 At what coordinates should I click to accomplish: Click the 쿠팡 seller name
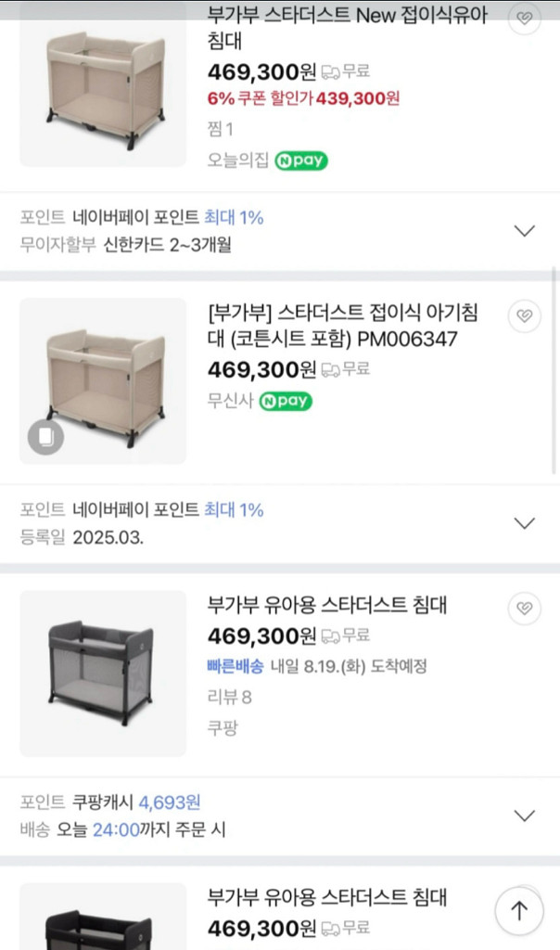223,727
